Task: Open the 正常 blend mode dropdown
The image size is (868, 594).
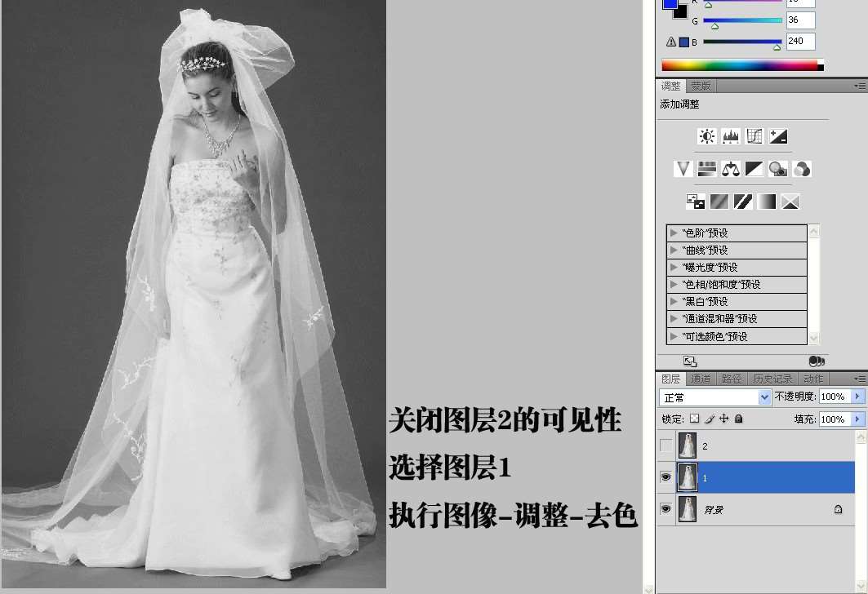Action: [x=715, y=397]
